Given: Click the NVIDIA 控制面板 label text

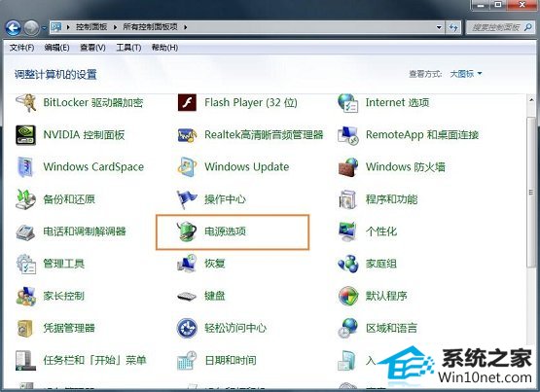Looking at the screenshot, I should 84,135.
